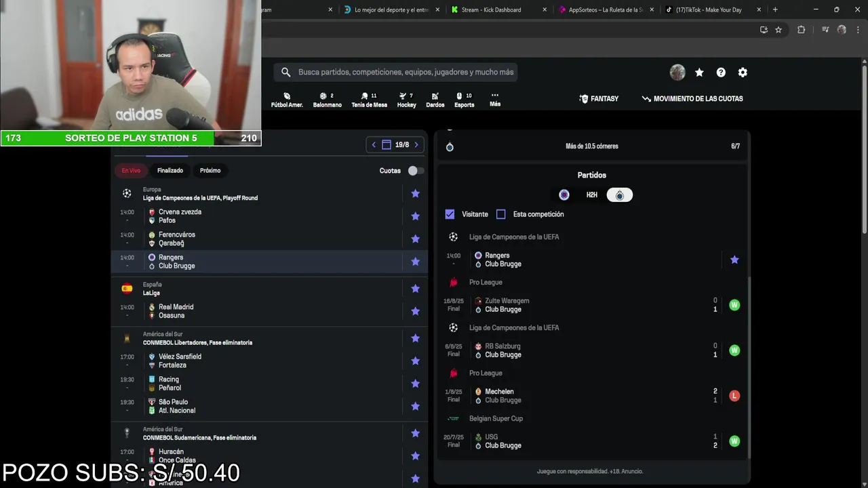
Task: Open the user profile avatar in header
Action: tap(677, 73)
